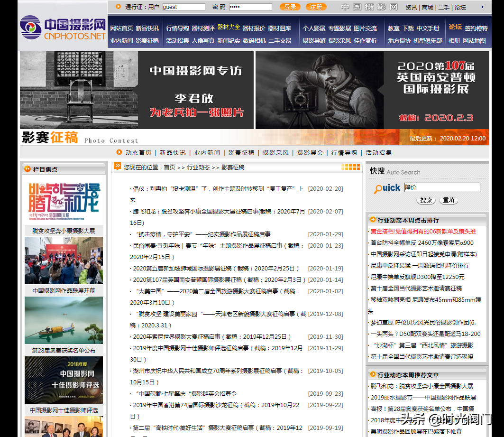Viewport: 504px width, 437px height.
Task: Switch to 摄影展会 sub-navigation tab
Action: (x=310, y=152)
